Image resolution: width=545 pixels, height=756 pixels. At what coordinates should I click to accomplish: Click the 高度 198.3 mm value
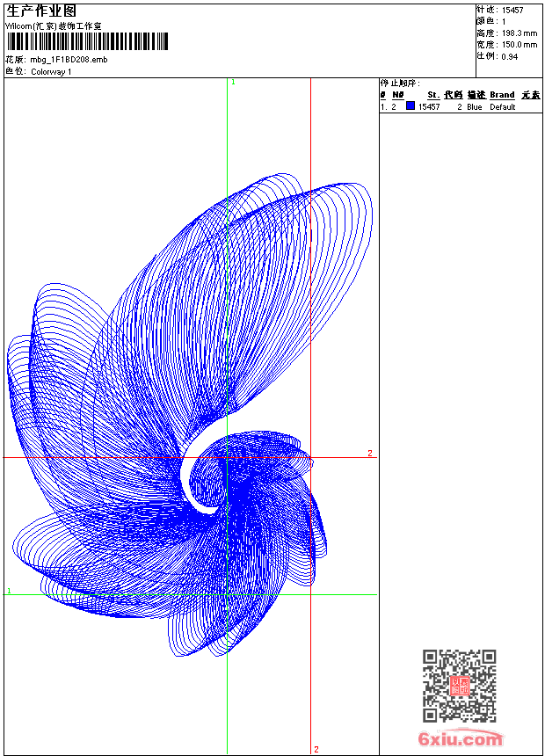[x=519, y=33]
